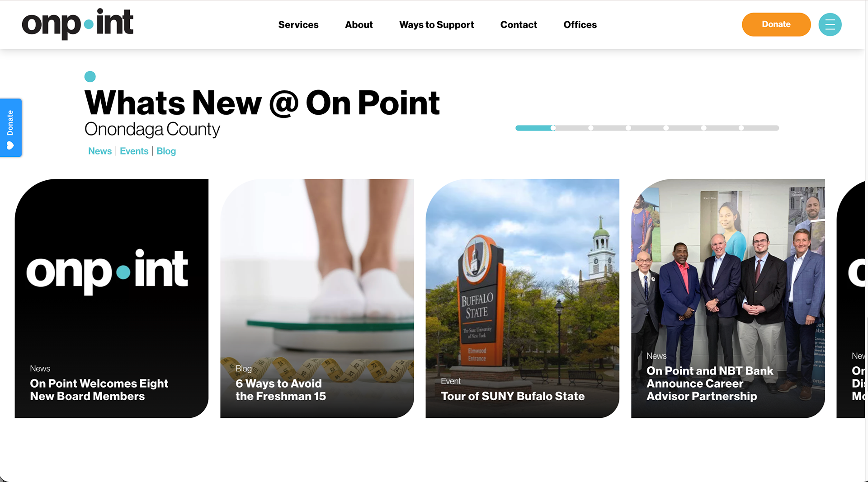The width and height of the screenshot is (868, 482).
Task: Open the About menu item
Action: [x=359, y=25]
